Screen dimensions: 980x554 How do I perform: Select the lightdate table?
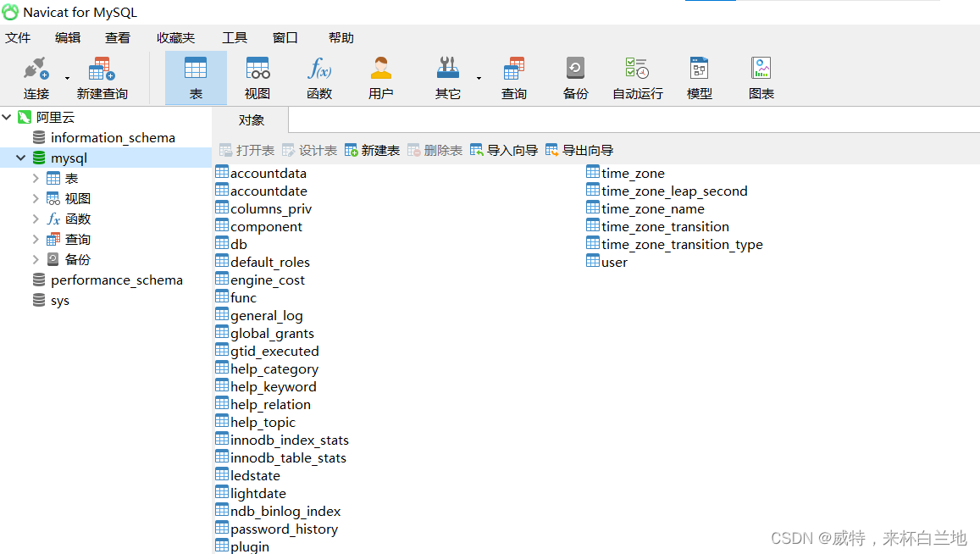(x=251, y=493)
